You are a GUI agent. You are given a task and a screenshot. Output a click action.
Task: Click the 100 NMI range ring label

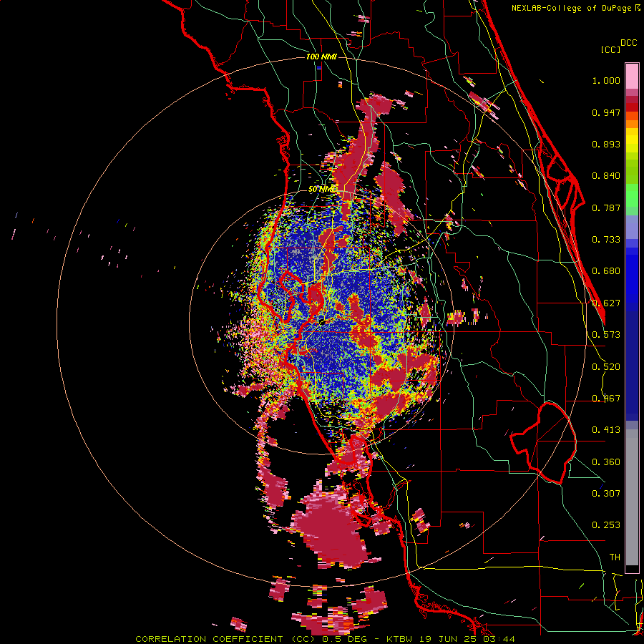pos(321,57)
